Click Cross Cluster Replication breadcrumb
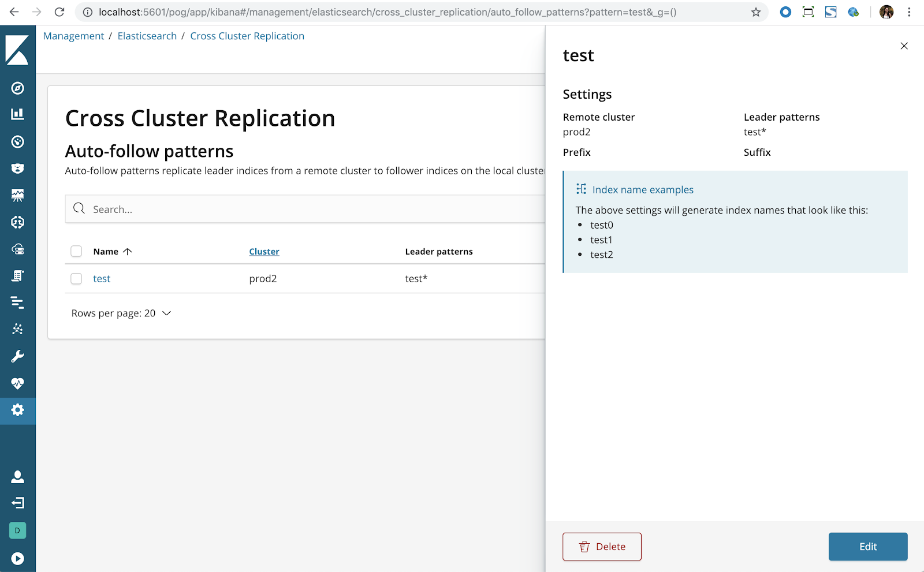 (x=247, y=36)
